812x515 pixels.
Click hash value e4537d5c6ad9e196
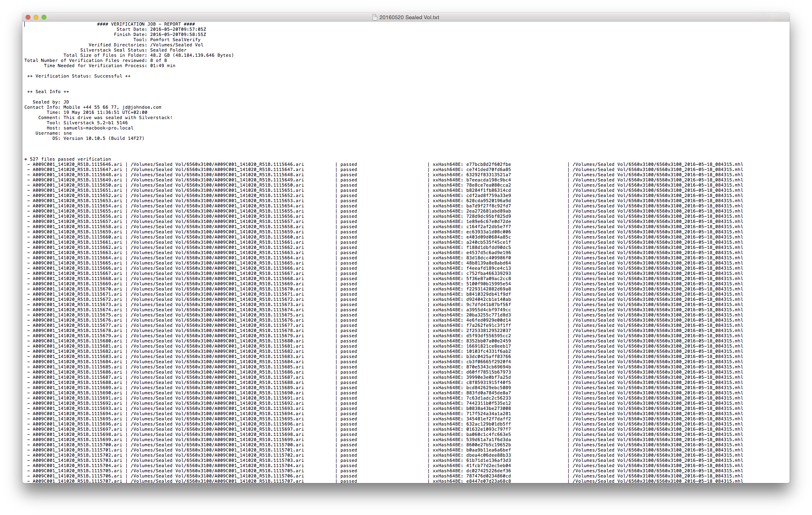tap(488, 253)
